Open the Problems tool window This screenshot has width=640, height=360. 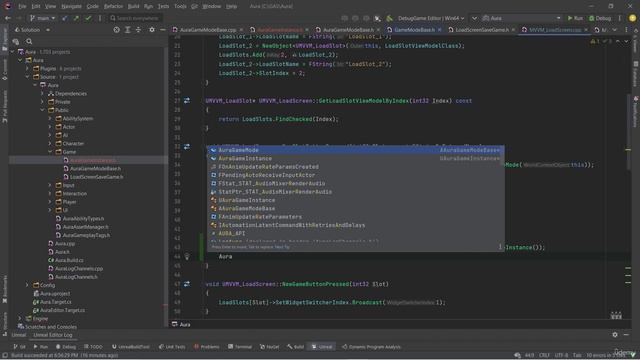click(207, 347)
